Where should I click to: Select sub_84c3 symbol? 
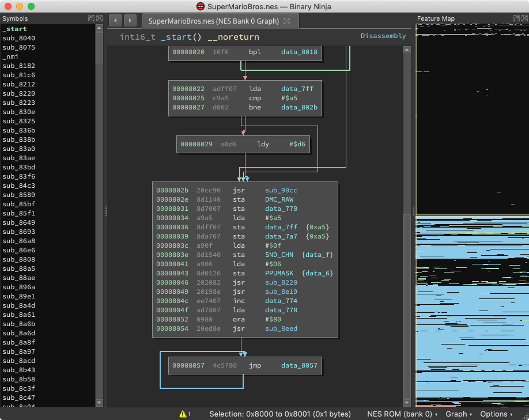pos(18,186)
